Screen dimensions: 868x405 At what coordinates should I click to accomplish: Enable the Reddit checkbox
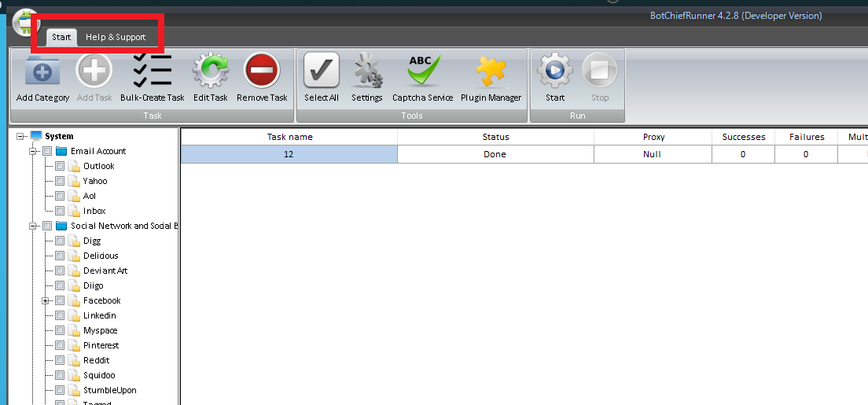point(60,360)
